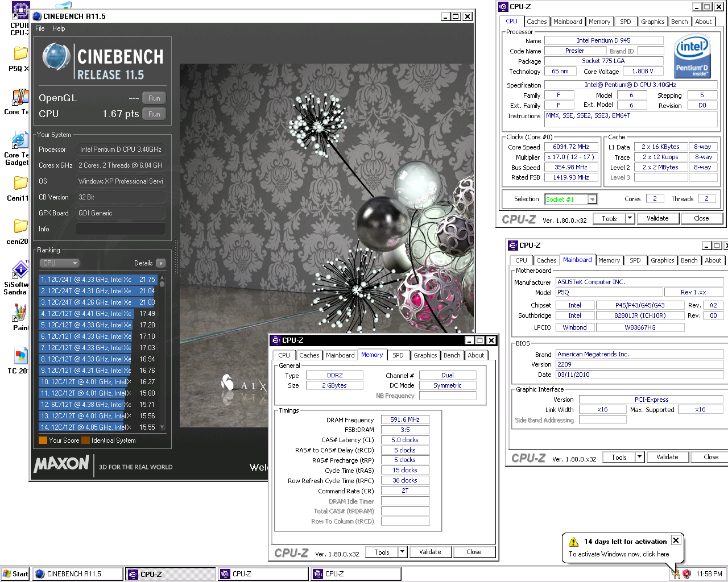This screenshot has width=728, height=582.
Task: Click the brown Identical System swatch
Action: click(x=85, y=440)
